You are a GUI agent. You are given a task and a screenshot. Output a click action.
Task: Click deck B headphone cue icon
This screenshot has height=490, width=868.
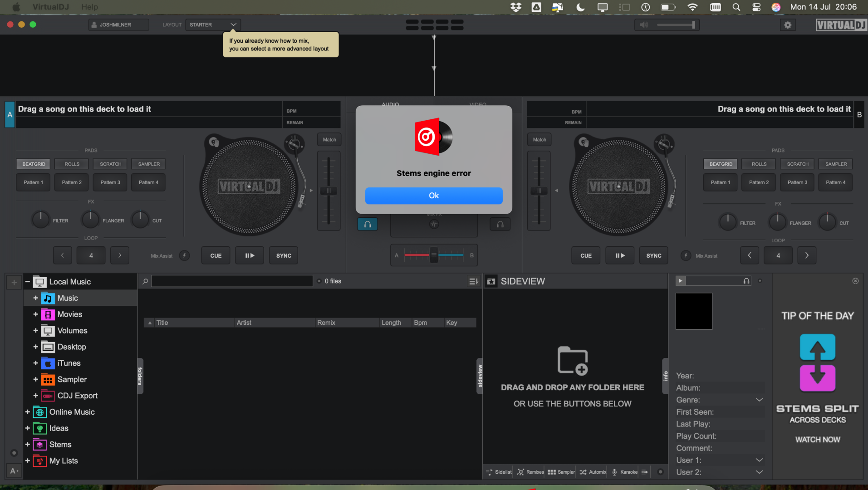[500, 224]
